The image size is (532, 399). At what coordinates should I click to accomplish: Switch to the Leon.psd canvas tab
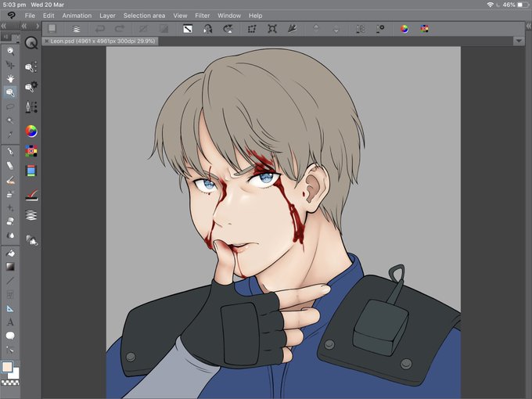(x=102, y=41)
